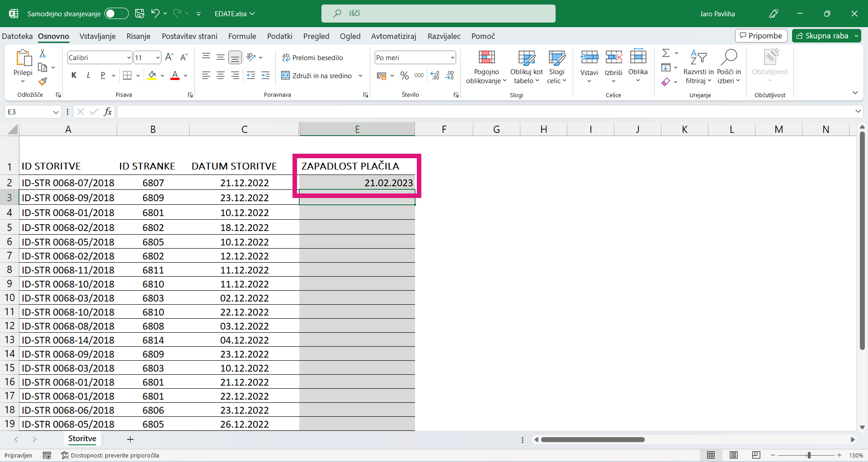
Task: Decrease font size with smaller A icon
Action: [184, 57]
